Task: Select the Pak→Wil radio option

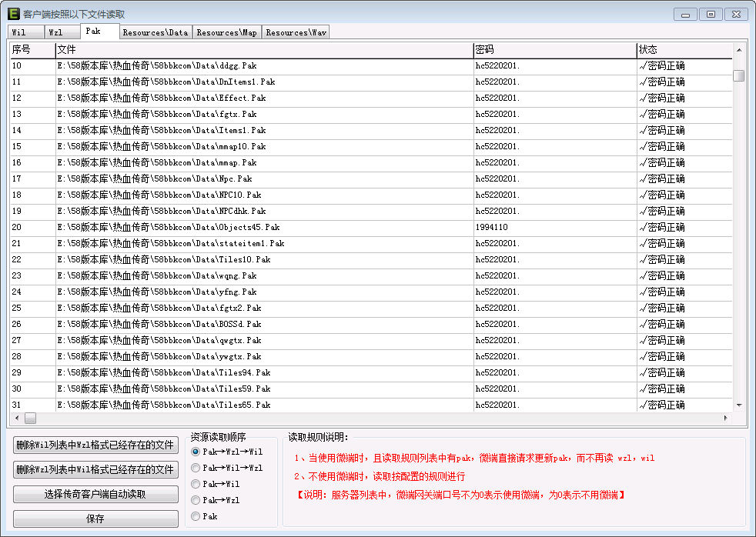Action: tap(196, 484)
